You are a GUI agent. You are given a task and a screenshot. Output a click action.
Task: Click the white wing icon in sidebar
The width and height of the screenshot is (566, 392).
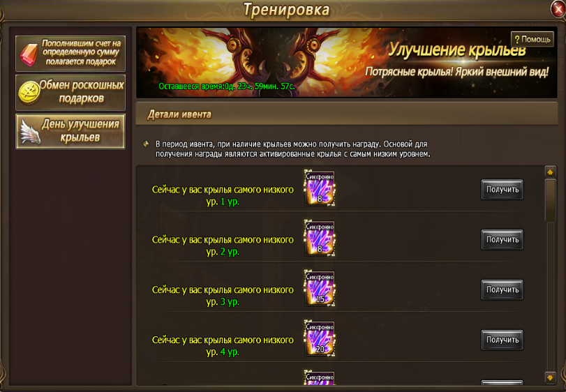click(x=30, y=132)
